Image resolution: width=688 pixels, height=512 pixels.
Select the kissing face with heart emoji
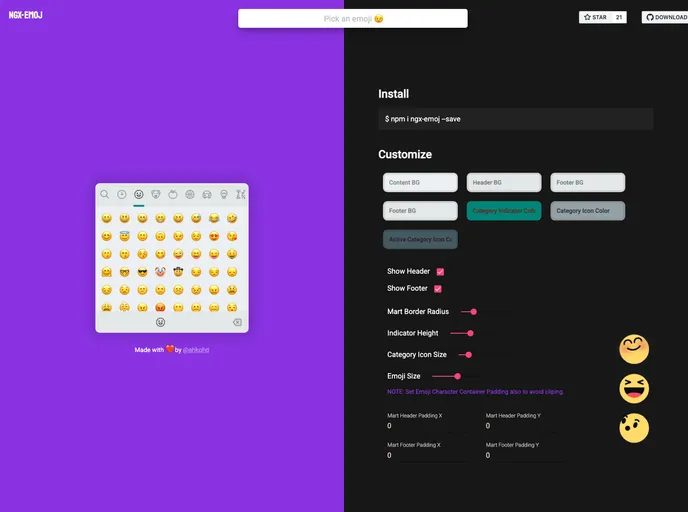pyautogui.click(x=232, y=236)
